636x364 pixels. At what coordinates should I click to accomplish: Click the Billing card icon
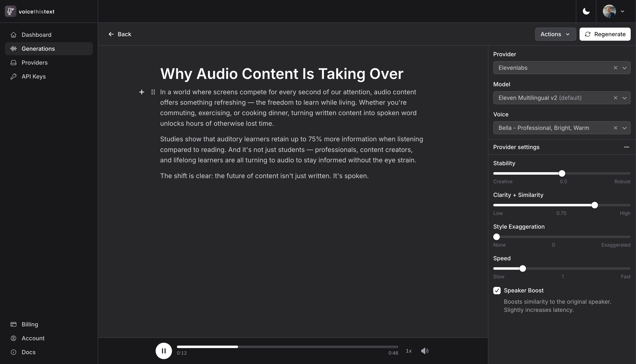[x=13, y=324]
